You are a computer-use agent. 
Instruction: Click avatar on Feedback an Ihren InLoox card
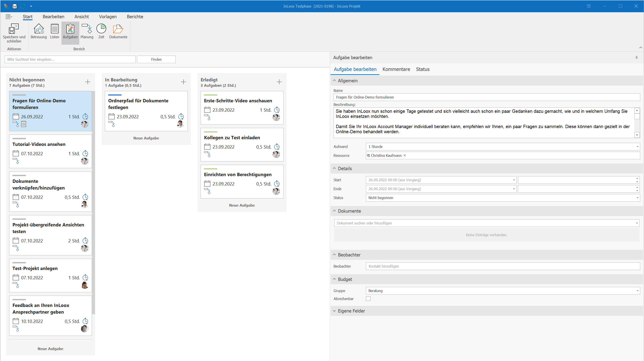coord(85,329)
